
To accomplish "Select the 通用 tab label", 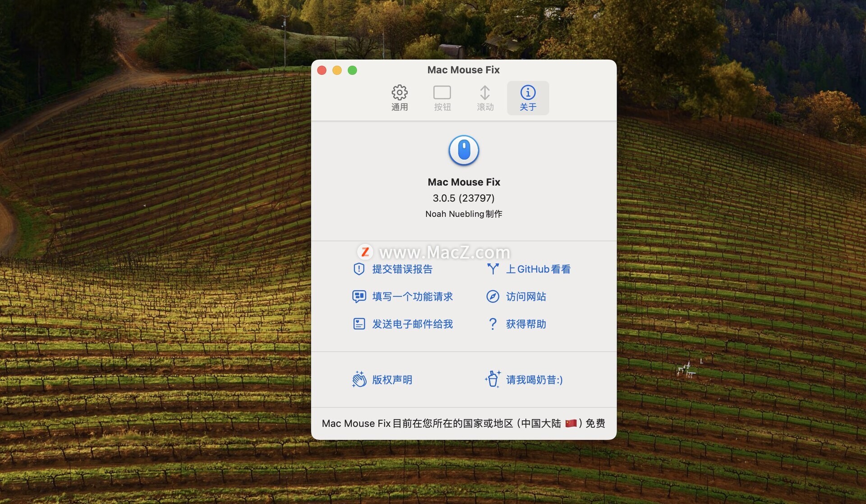I will coord(400,107).
